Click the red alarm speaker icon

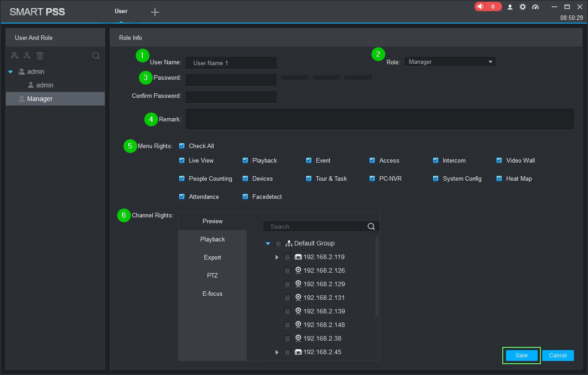pyautogui.click(x=481, y=7)
